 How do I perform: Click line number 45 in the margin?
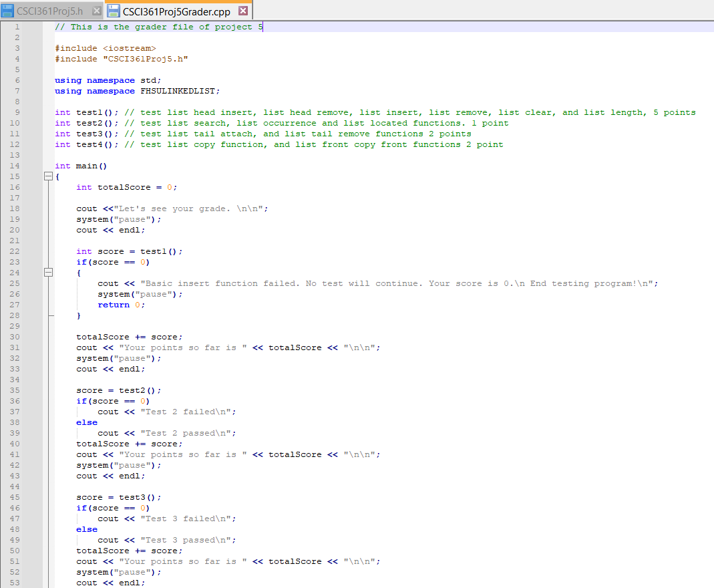click(15, 497)
